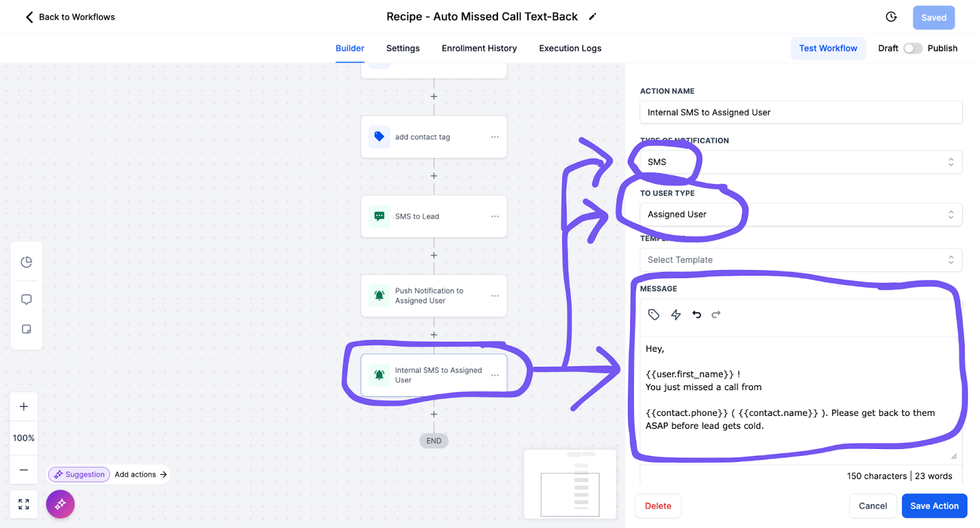Toggle Draft to Publish switch
This screenshot has width=980, height=528.
pos(913,48)
